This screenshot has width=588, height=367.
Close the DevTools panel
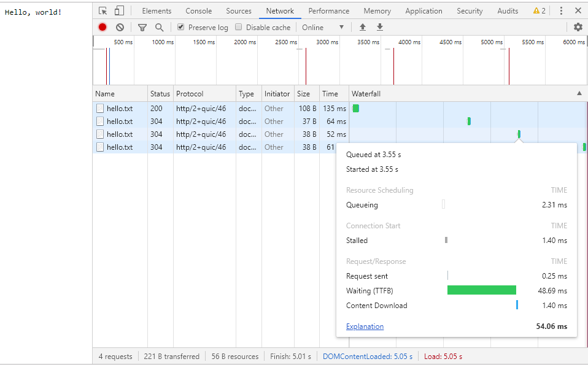point(578,11)
